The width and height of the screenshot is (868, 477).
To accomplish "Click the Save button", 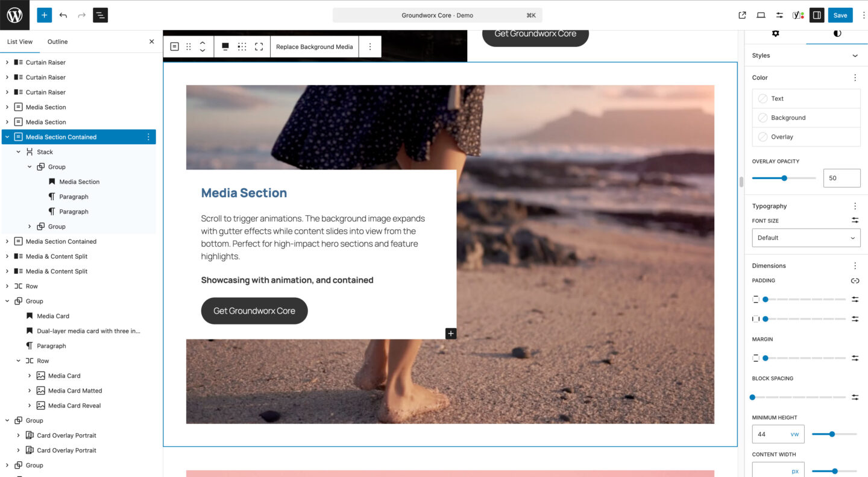I will coord(840,15).
